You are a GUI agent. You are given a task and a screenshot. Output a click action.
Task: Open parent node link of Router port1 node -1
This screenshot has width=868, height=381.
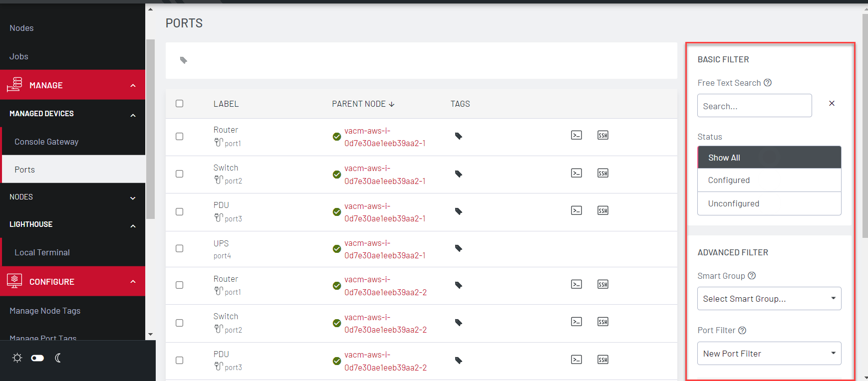click(x=385, y=137)
